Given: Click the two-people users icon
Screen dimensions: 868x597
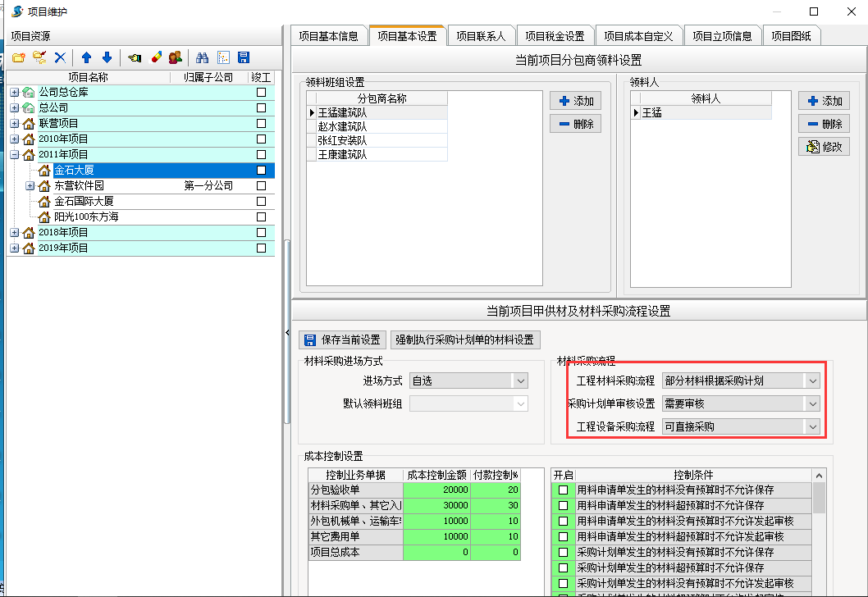Looking at the screenshot, I should (176, 57).
